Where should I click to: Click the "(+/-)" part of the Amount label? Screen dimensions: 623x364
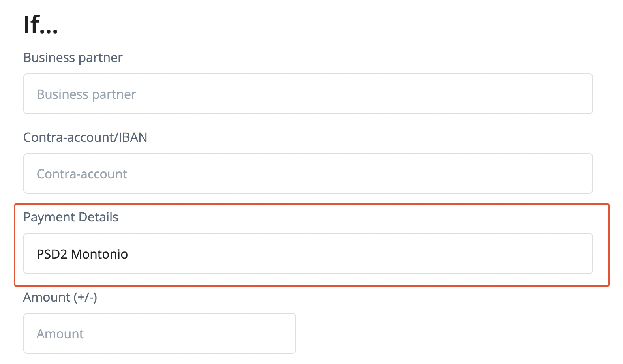point(85,297)
